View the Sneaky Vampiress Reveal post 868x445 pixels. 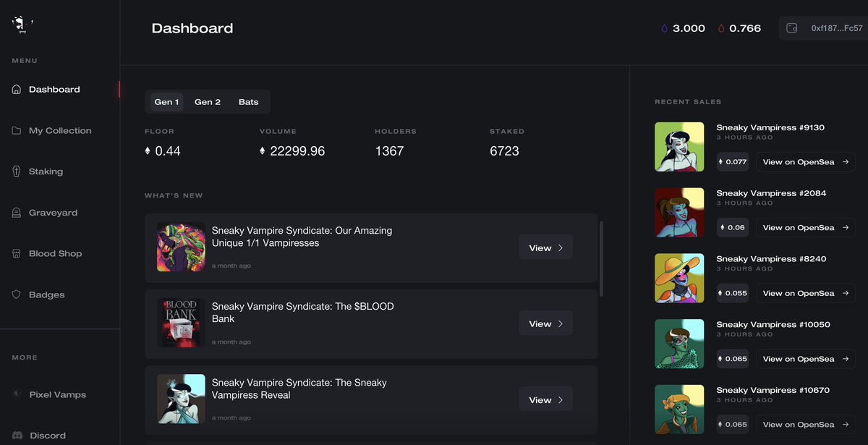545,399
